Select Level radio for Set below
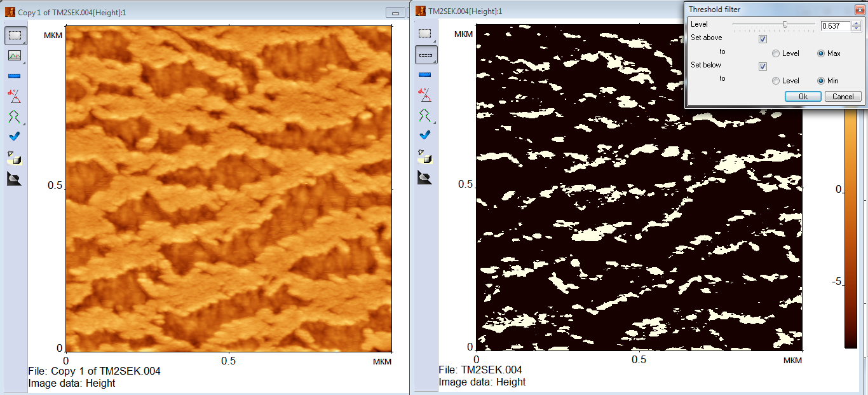 (x=776, y=81)
